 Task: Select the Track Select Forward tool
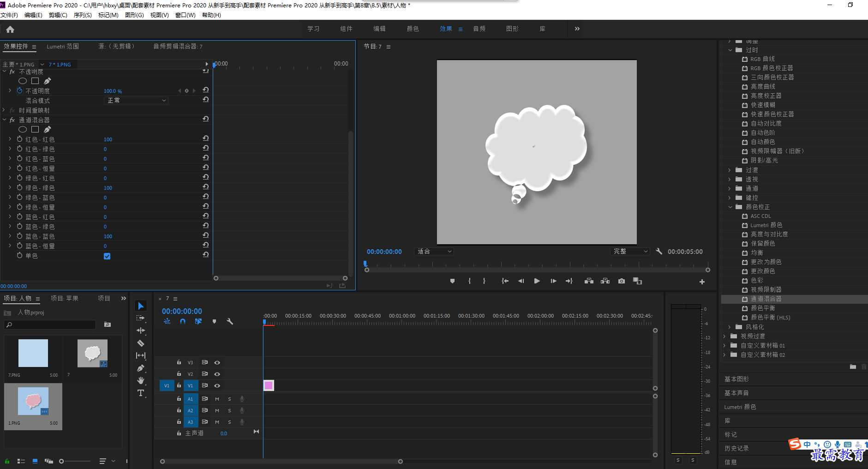point(141,319)
